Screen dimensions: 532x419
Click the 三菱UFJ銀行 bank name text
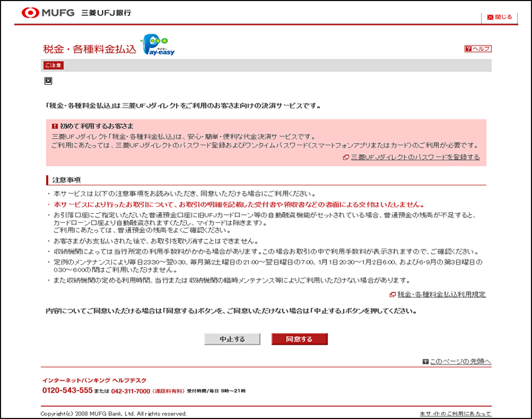[x=106, y=13]
